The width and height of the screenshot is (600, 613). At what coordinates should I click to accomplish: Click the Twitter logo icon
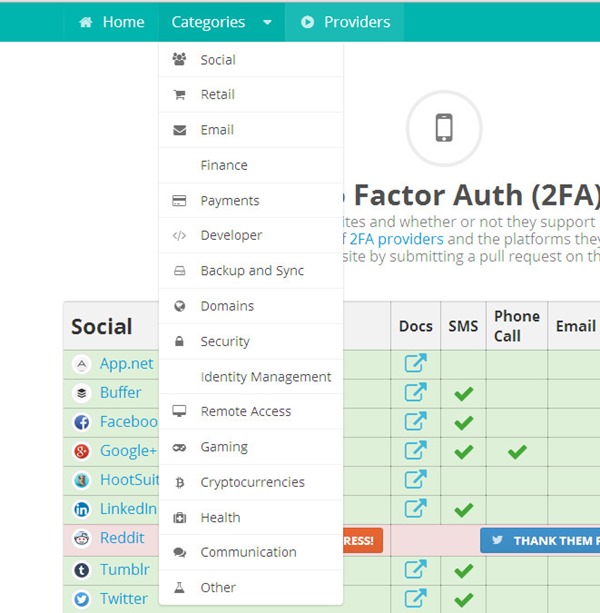point(82,599)
